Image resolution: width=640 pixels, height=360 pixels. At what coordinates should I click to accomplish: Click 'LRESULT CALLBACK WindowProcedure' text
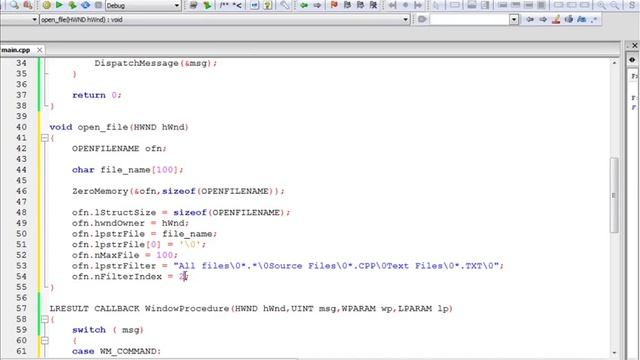coord(139,309)
